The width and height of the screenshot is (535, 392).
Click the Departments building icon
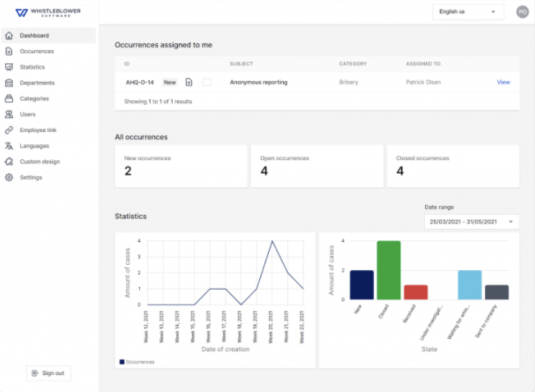pos(9,82)
